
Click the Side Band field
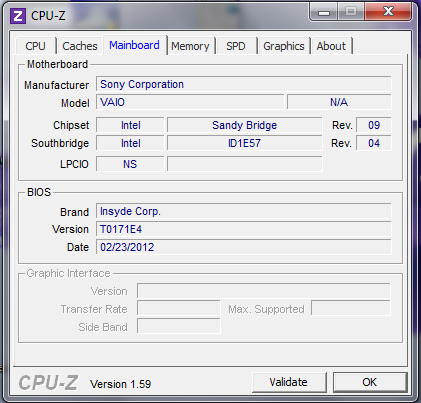tap(179, 326)
